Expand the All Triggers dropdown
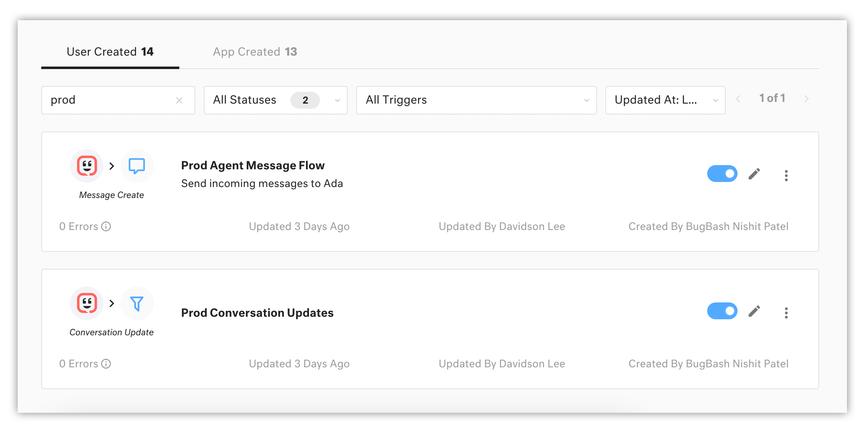The image size is (868, 433). 476,100
